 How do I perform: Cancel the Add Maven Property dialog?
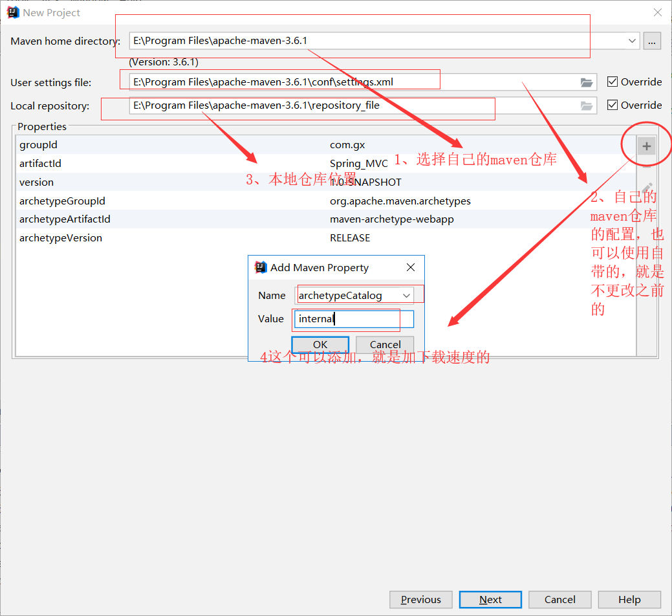tap(385, 345)
